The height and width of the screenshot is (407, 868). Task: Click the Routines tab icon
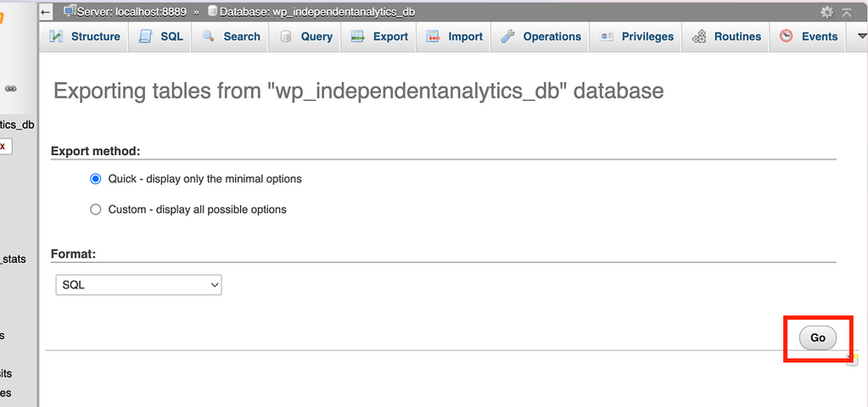(x=699, y=36)
